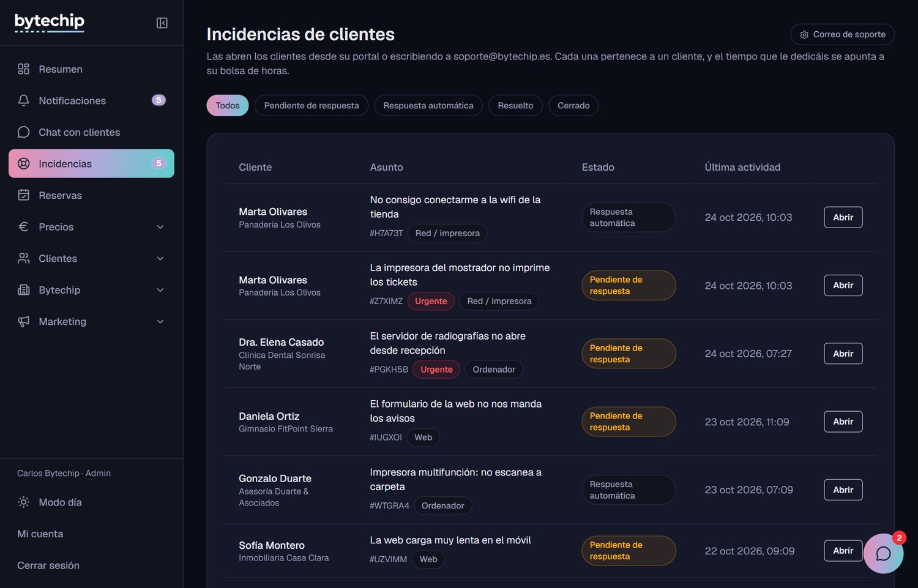Click the Incidencias count badge
This screenshot has height=588, width=918.
159,163
